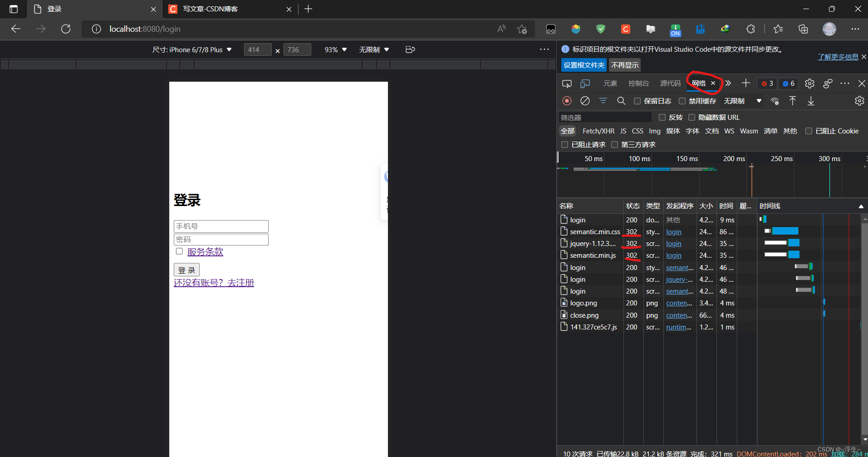This screenshot has width=868, height=457.
Task: Check third-party requests box (第三方请求)
Action: click(x=614, y=145)
